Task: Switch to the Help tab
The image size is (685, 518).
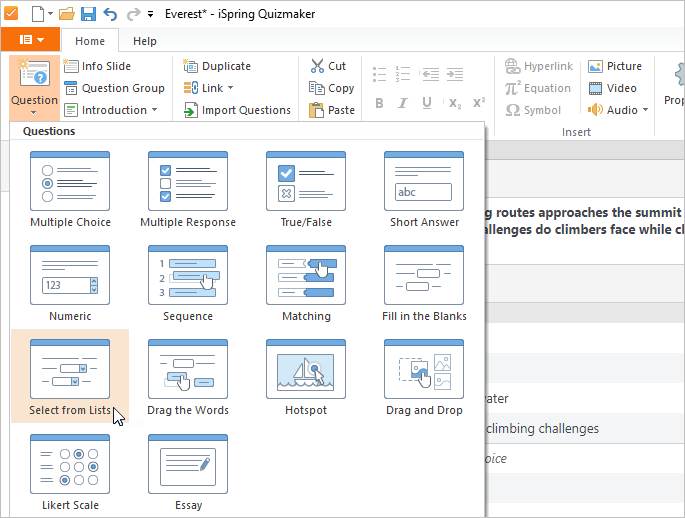Action: coord(145,41)
